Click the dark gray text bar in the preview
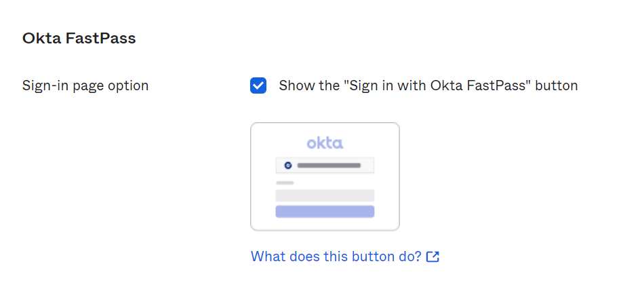Viewport: 644px width, 308px height. coord(329,165)
